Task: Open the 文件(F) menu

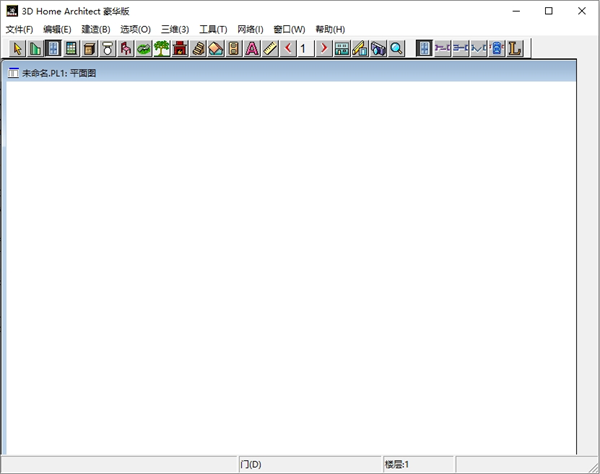Action: coord(19,29)
